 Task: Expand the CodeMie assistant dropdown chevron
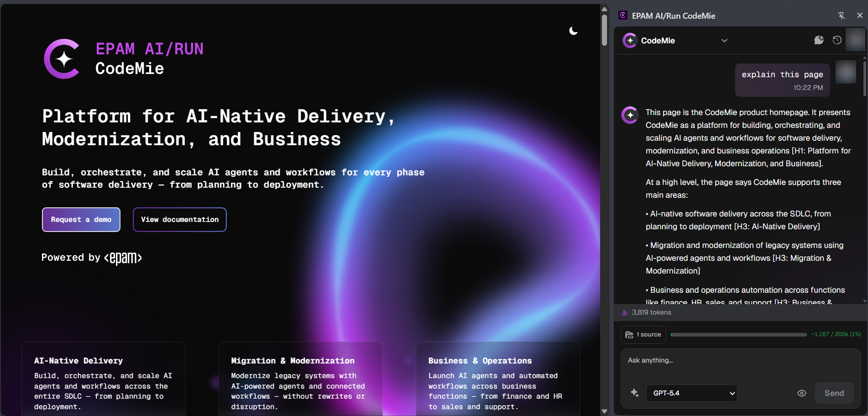point(724,41)
